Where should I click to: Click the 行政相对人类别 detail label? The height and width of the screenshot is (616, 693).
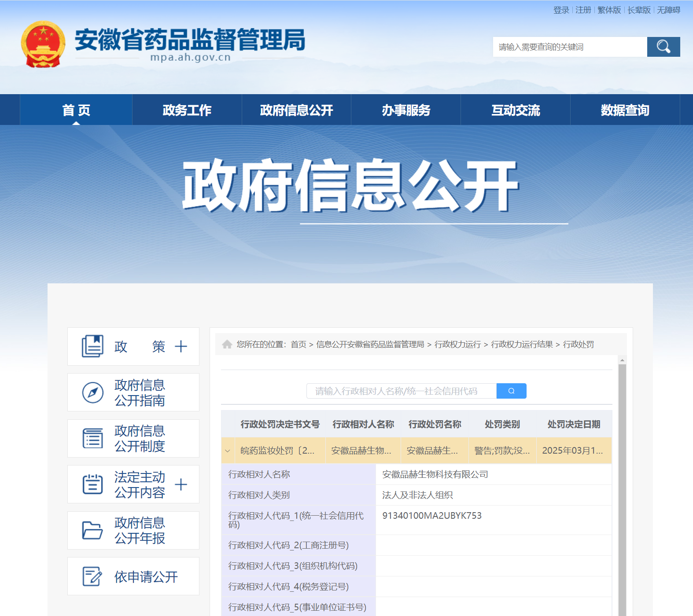click(259, 495)
